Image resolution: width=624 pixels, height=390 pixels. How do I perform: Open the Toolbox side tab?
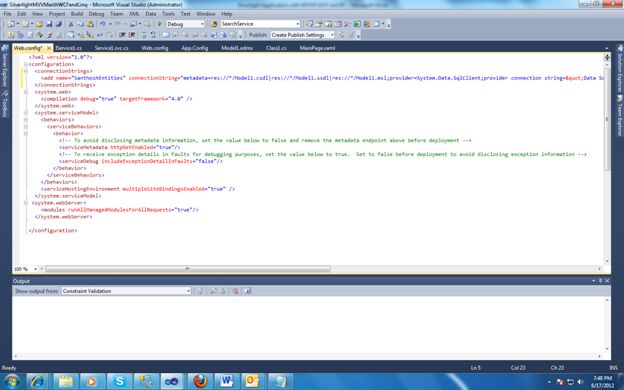pyautogui.click(x=4, y=104)
